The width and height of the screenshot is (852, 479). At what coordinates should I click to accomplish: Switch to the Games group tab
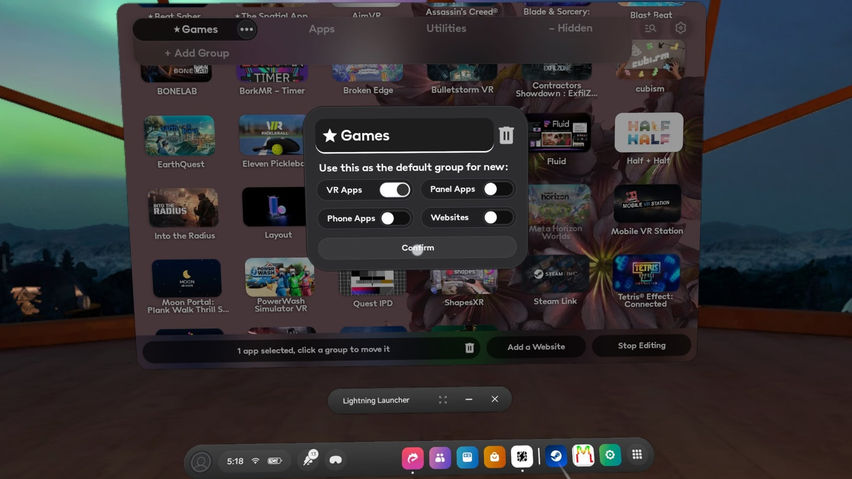coord(196,29)
